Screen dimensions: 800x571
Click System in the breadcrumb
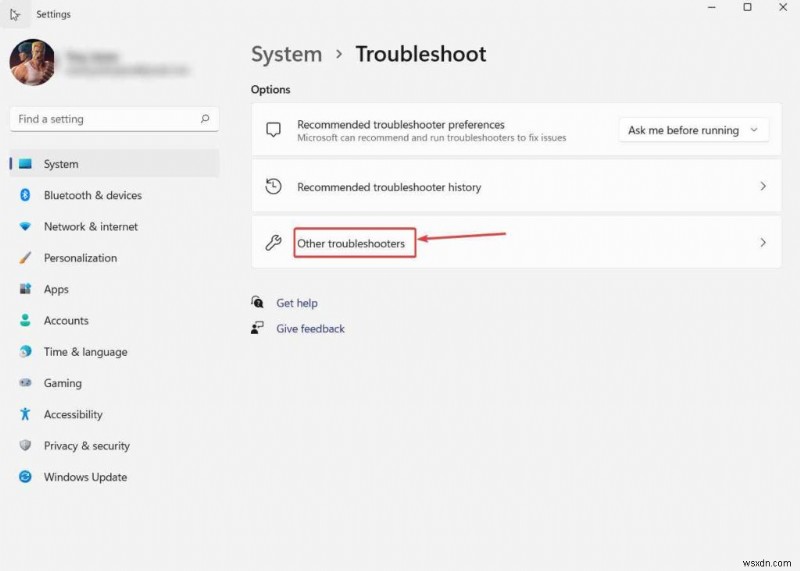(286, 54)
